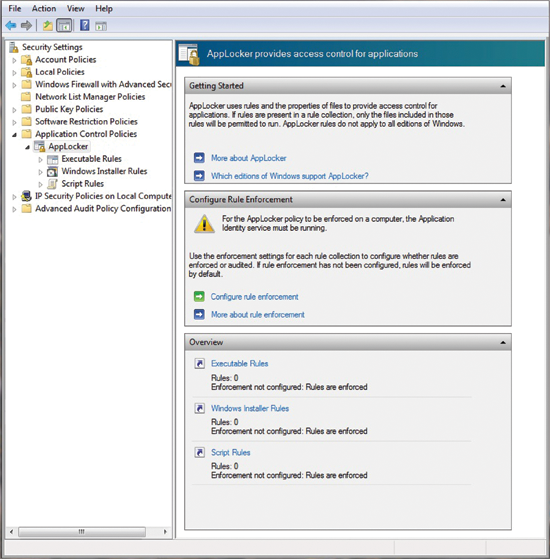The width and height of the screenshot is (550, 559).
Task: Open the Windows Installer Rules overview link
Action: (x=250, y=408)
